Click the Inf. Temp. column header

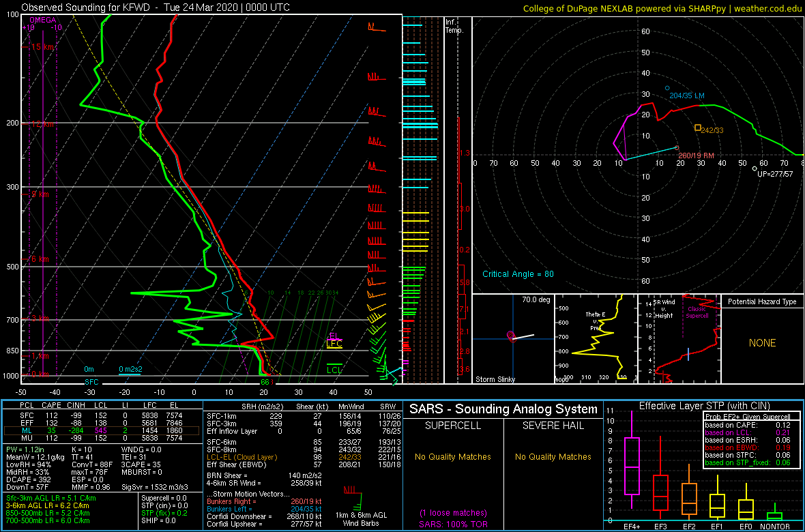(454, 26)
